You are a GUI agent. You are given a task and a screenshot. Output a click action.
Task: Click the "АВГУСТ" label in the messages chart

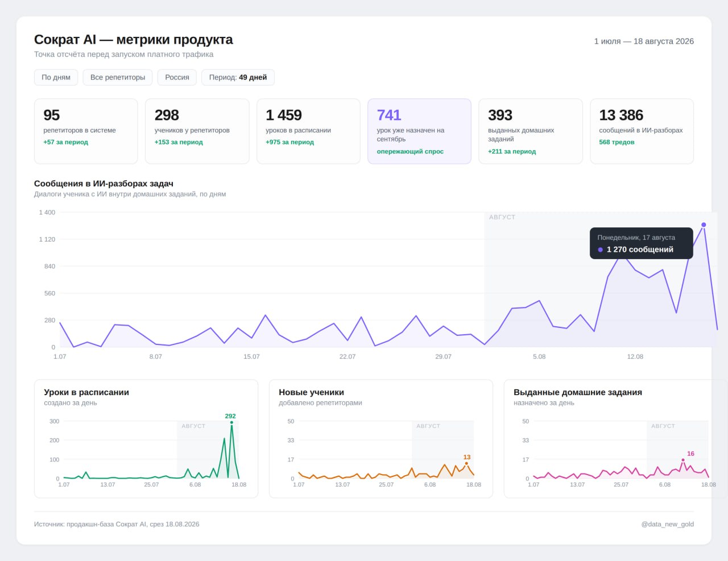coord(502,217)
